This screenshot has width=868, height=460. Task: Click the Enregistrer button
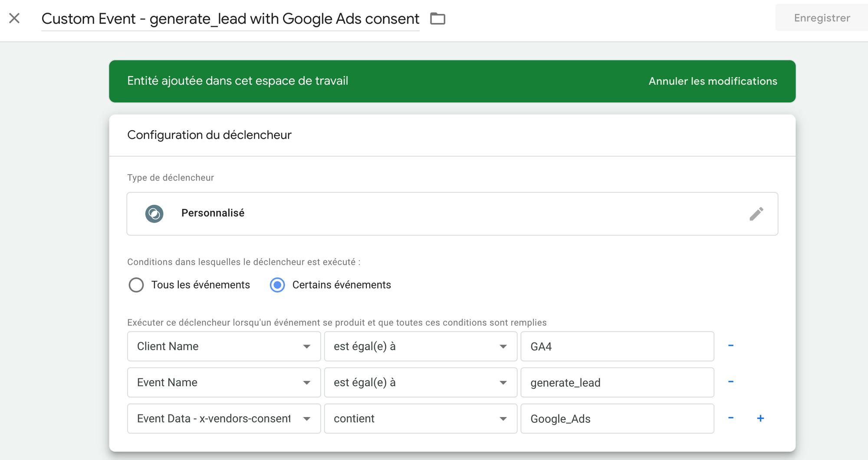[x=822, y=18]
